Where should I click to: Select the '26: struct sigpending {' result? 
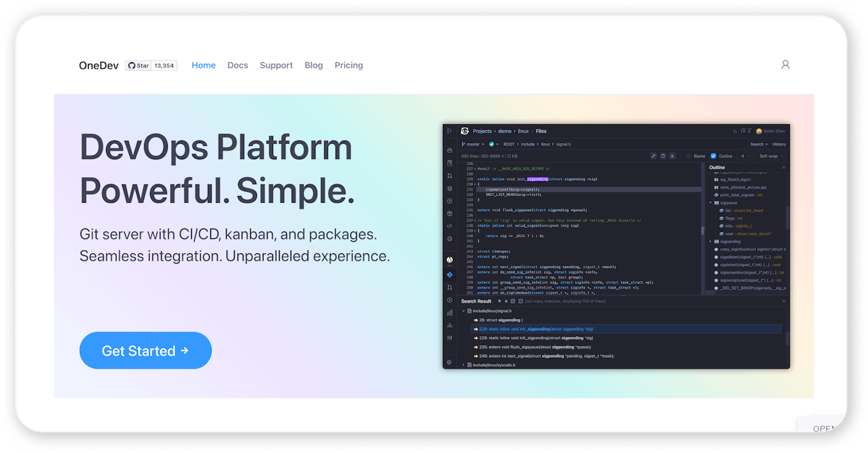498,320
